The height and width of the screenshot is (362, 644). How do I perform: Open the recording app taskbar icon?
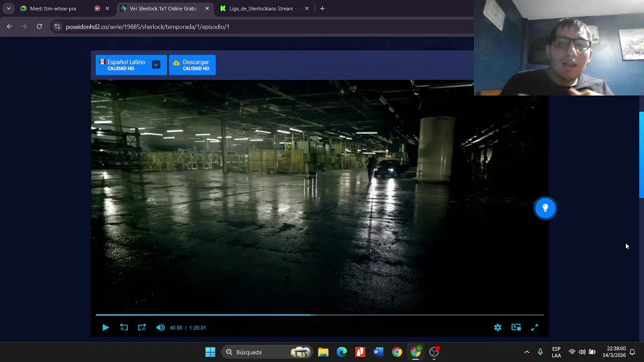click(x=434, y=352)
